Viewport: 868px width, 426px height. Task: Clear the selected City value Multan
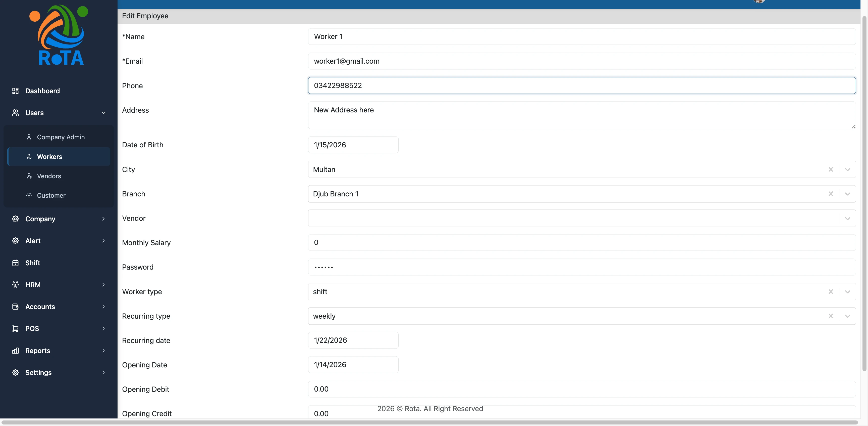(x=830, y=169)
